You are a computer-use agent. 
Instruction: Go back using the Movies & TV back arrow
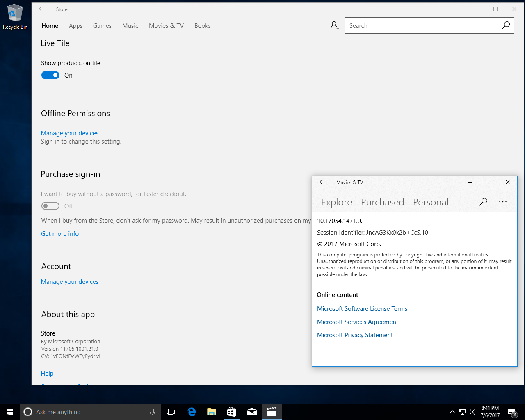tap(322, 182)
